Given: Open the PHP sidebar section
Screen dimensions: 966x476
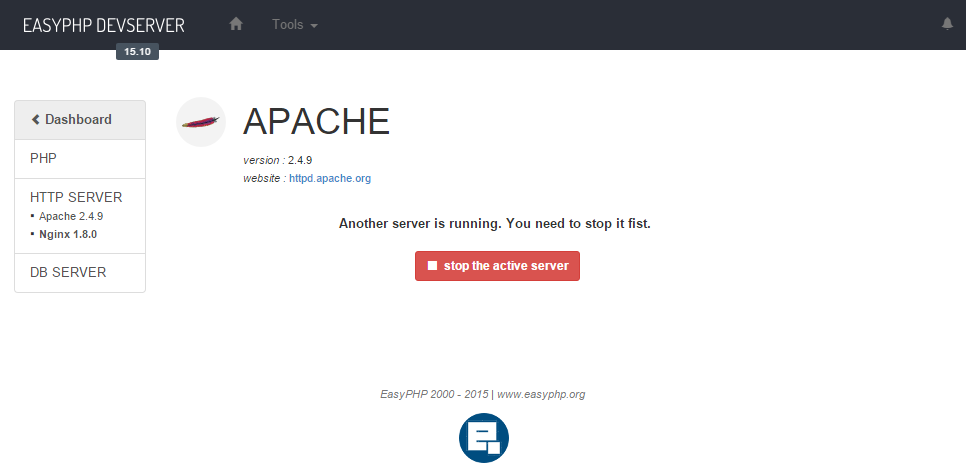Looking at the screenshot, I should coord(80,159).
